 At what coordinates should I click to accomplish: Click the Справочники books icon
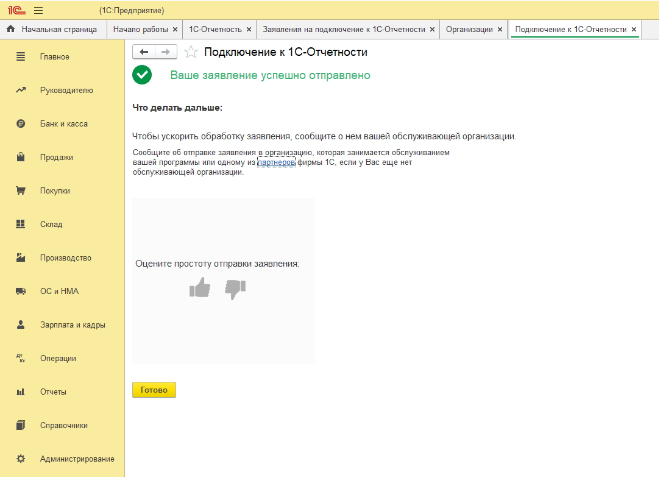pyautogui.click(x=21, y=425)
